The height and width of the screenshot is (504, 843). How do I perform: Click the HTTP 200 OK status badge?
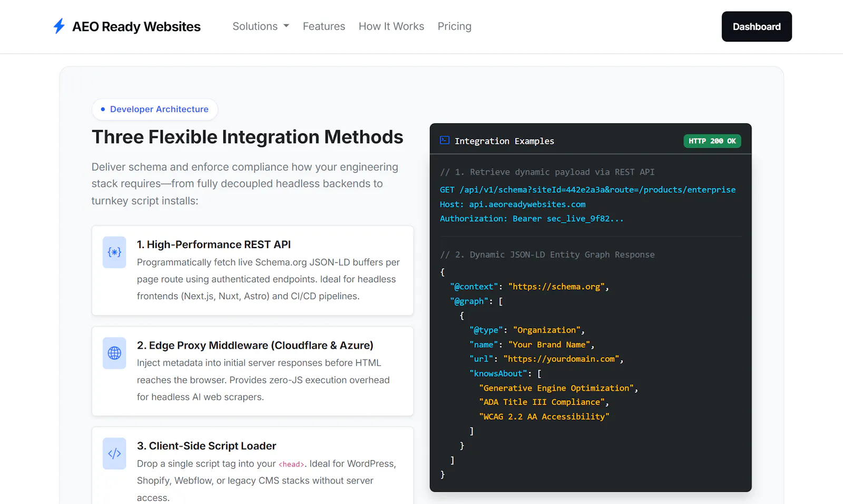[712, 141]
